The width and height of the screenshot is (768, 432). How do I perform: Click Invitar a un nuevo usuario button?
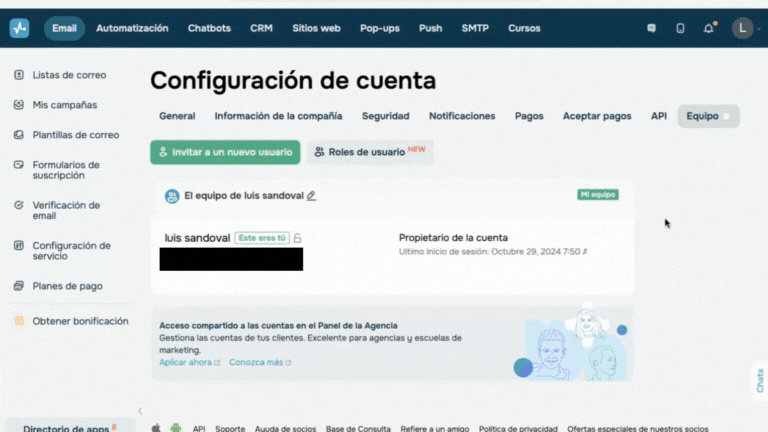tap(225, 152)
